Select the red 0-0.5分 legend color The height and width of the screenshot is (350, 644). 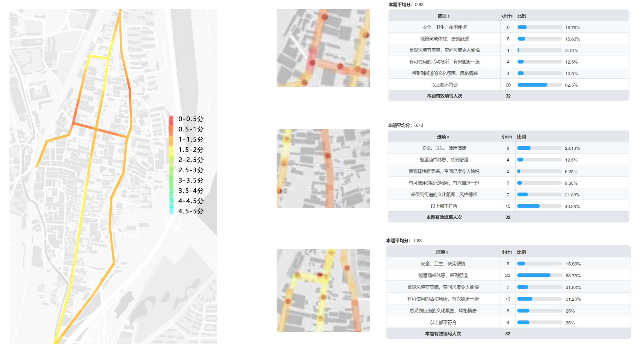(171, 119)
